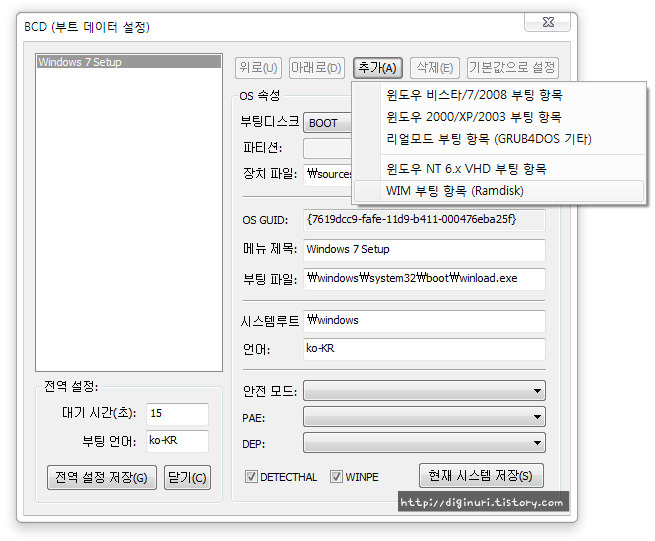Click the 언어 ko-KR field in OS properties

(x=424, y=349)
